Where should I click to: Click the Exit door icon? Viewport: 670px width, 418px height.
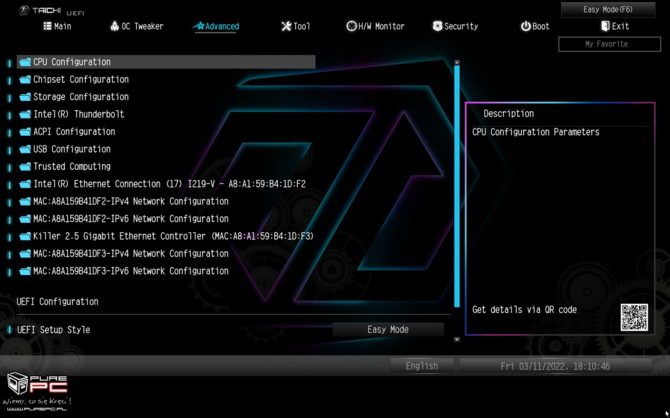605,26
